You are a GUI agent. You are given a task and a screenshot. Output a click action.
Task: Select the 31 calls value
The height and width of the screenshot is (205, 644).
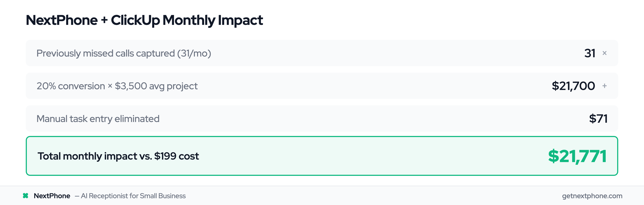point(589,53)
